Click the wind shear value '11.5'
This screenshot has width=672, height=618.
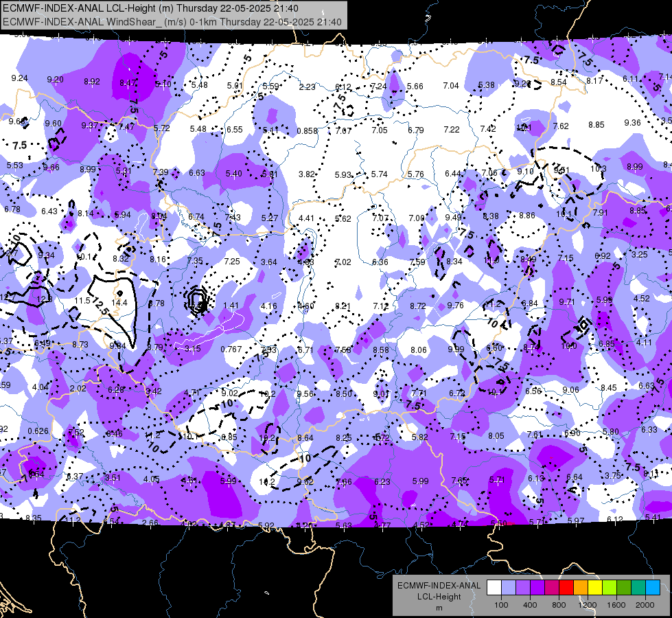point(82,301)
